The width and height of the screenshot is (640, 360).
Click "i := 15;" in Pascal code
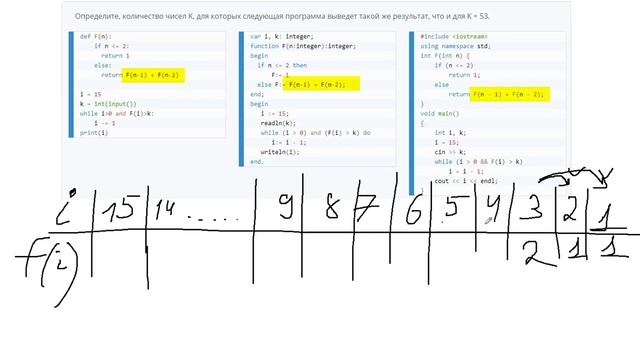click(275, 113)
